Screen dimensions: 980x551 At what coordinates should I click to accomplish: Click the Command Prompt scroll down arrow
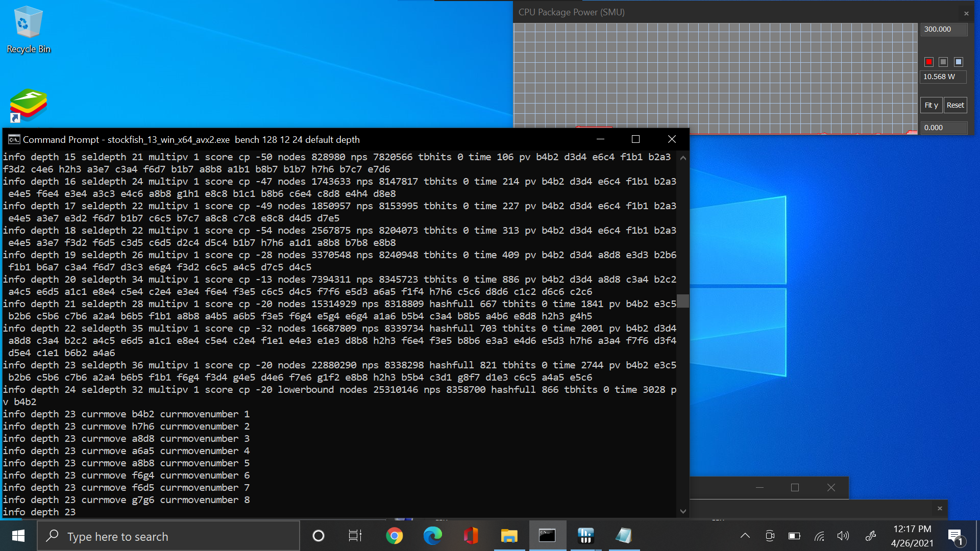click(683, 511)
